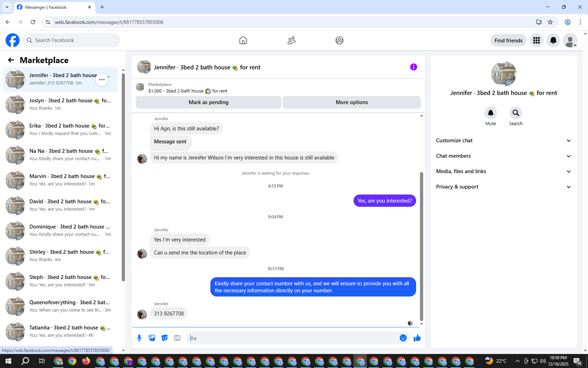This screenshot has height=368, width=588.
Task: Open Queenofeverything's conversation
Action: coord(60,306)
